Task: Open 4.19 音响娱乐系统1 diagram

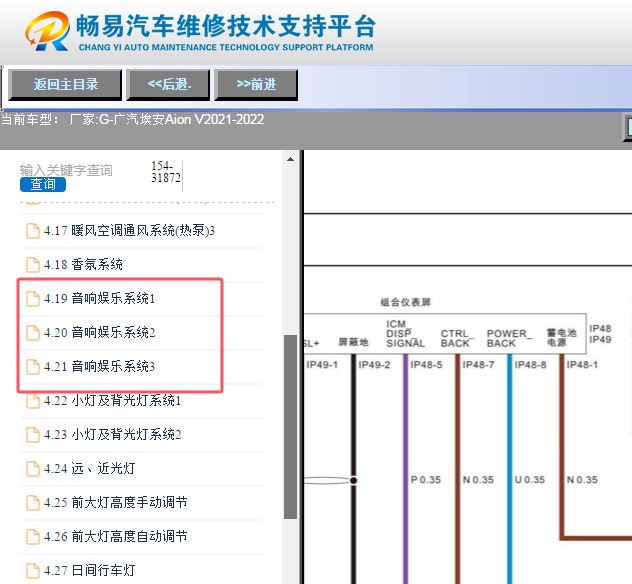Action: [100, 299]
